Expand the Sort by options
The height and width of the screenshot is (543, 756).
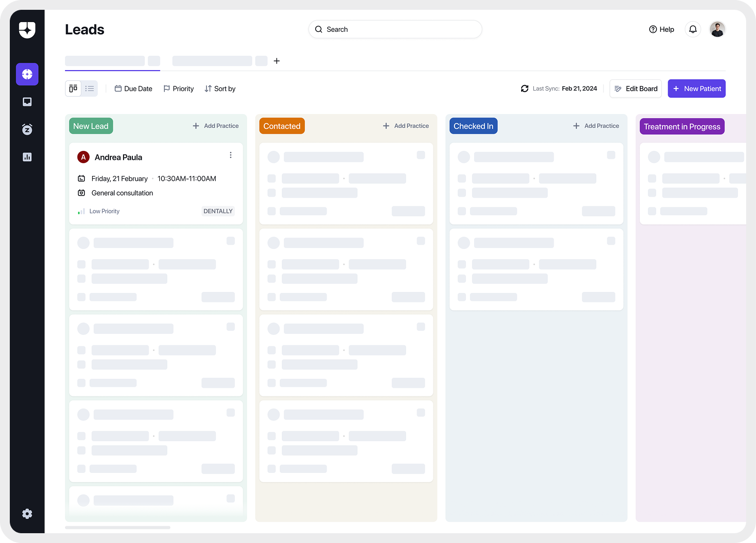click(220, 89)
